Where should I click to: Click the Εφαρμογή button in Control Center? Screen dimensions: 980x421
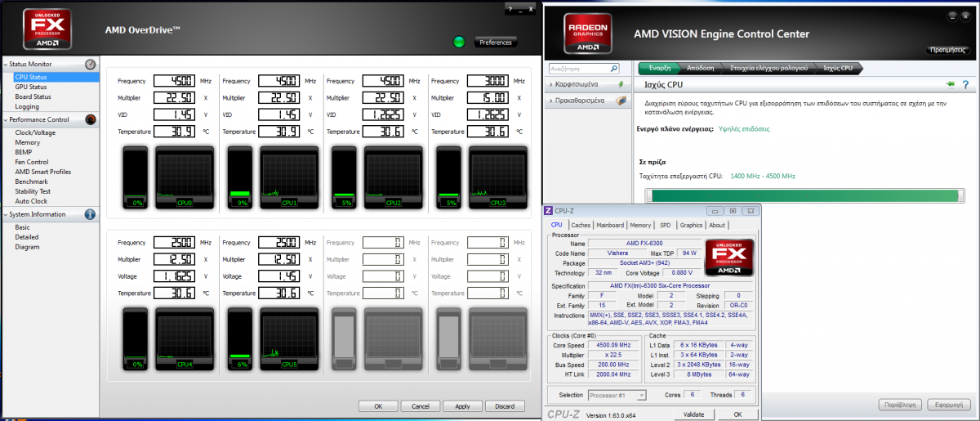click(x=948, y=405)
